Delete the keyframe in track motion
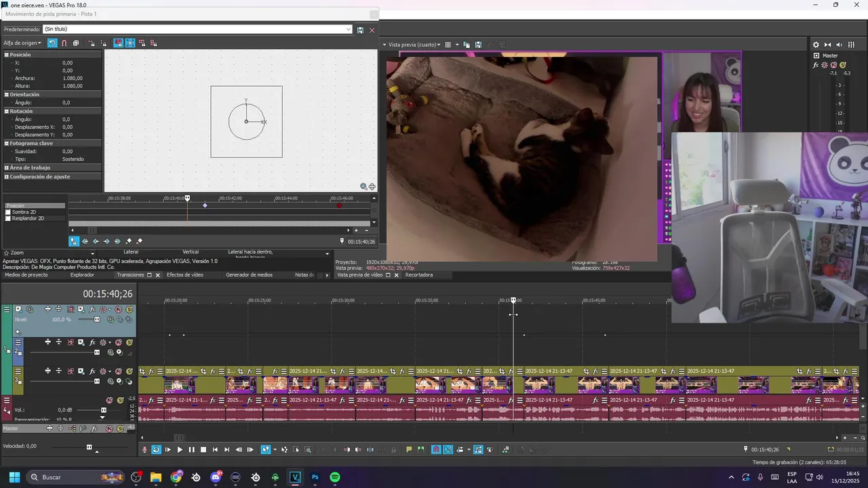Screen dimensions: 868x488 click(140, 241)
